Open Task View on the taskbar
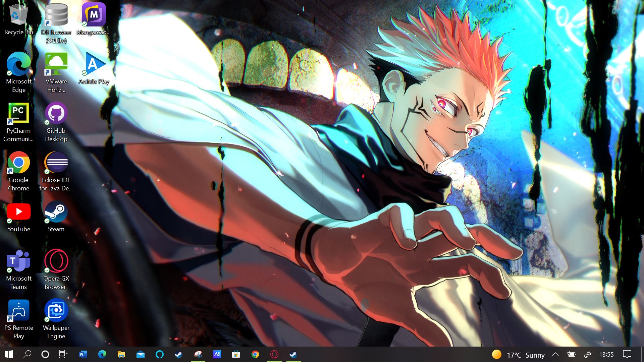Screen dimensions: 644x362 [x=63, y=354]
